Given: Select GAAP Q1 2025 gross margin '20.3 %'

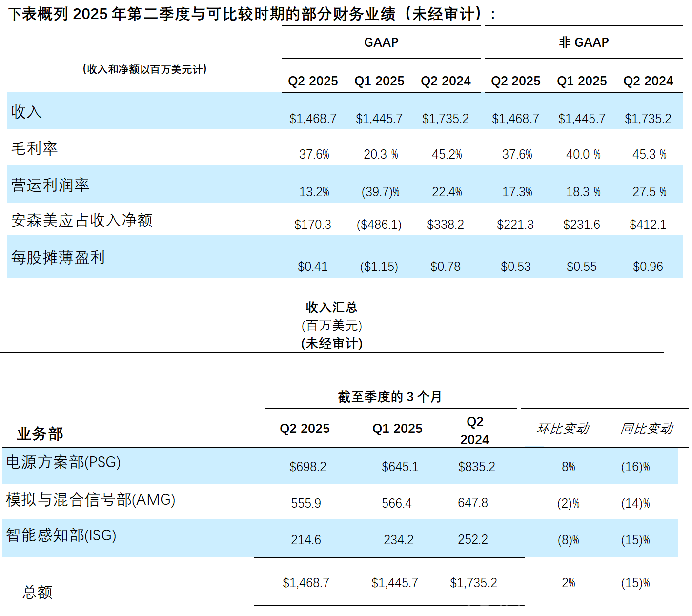Looking at the screenshot, I should coord(381,154).
